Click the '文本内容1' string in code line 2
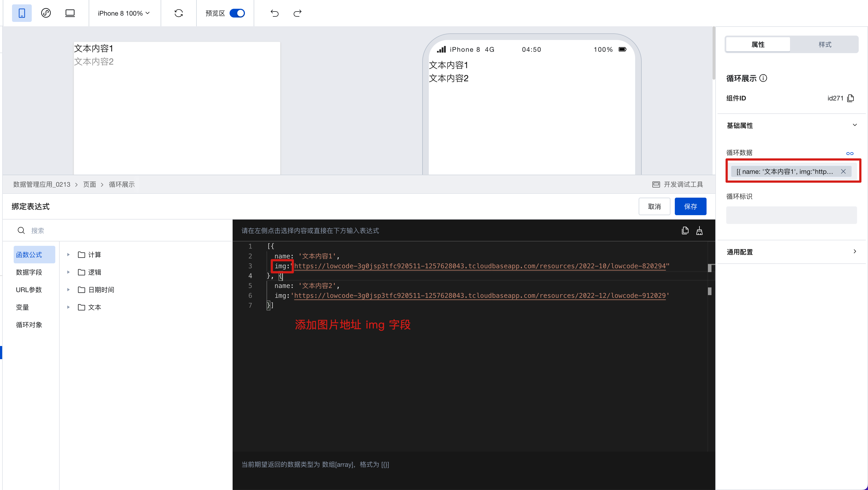868x490 pixels. point(317,256)
